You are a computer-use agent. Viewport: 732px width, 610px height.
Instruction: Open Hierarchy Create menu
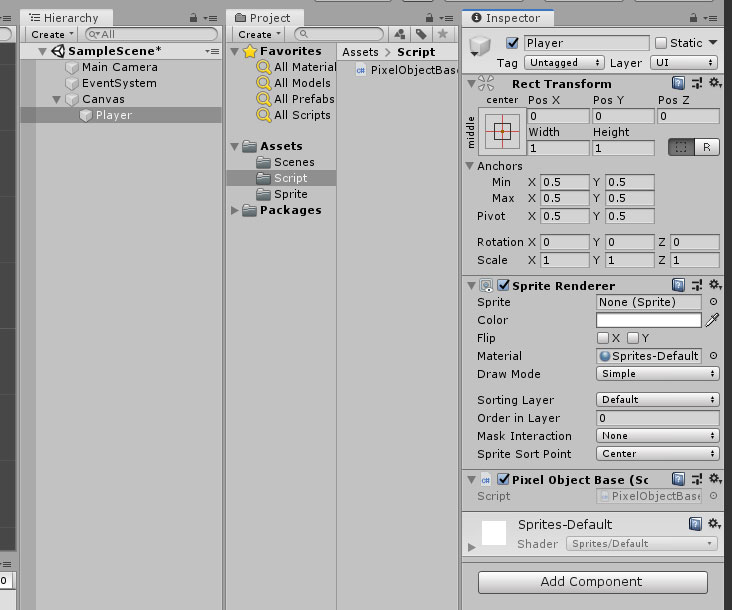pos(52,35)
